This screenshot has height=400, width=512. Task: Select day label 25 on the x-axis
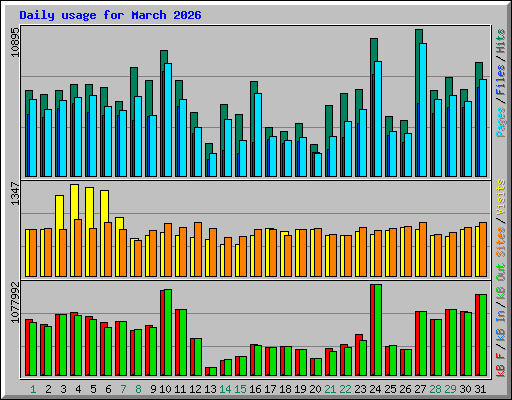(390, 389)
